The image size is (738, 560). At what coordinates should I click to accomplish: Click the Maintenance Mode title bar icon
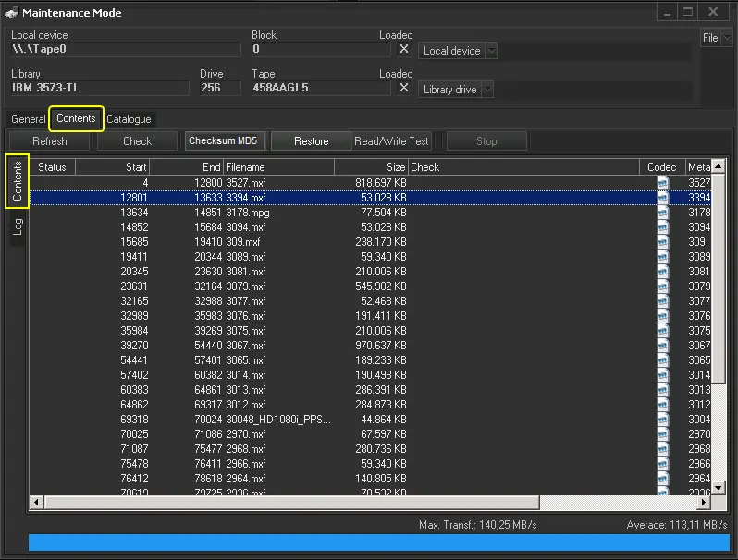pyautogui.click(x=11, y=13)
